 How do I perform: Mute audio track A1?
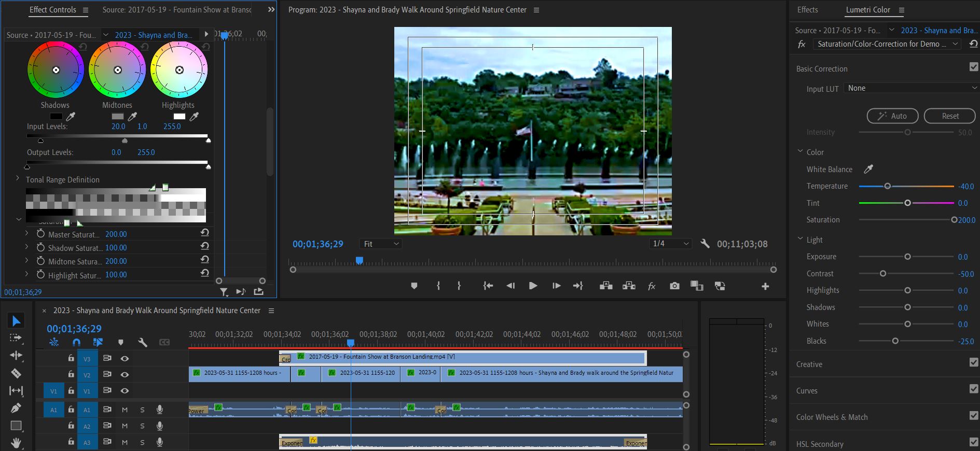[x=125, y=410]
